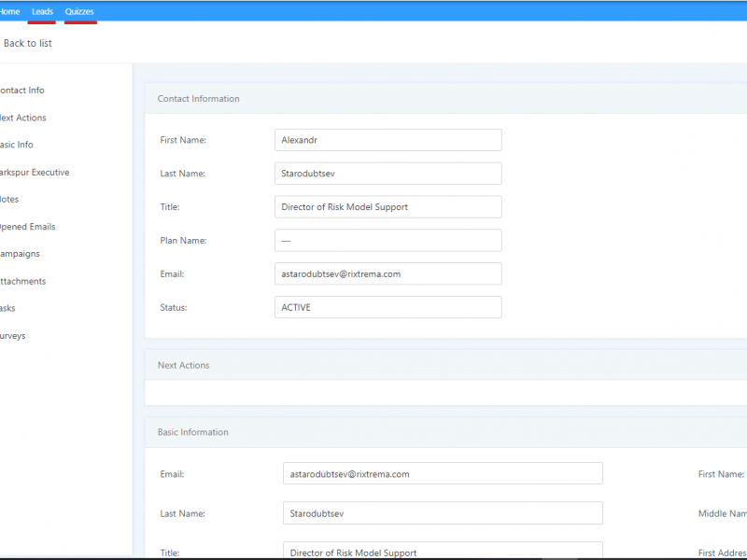This screenshot has width=747, height=560.
Task: Open Larkspur Executive sidebar section
Action: tap(35, 173)
